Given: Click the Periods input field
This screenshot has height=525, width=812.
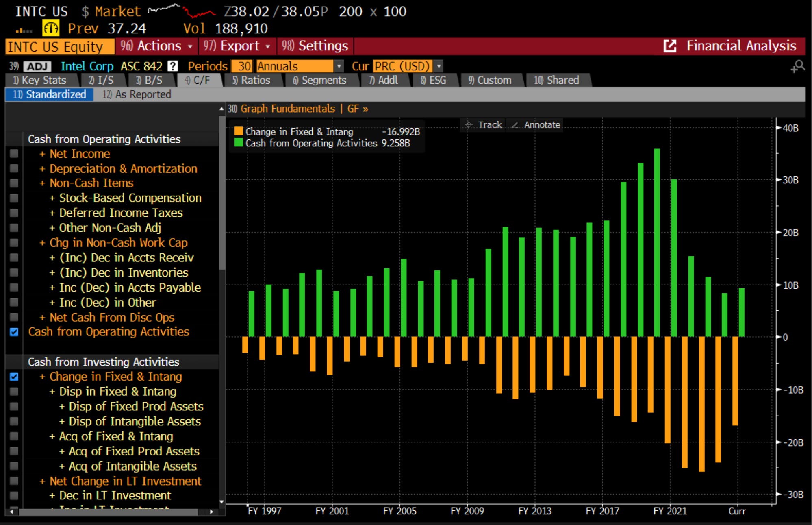Looking at the screenshot, I should [243, 66].
